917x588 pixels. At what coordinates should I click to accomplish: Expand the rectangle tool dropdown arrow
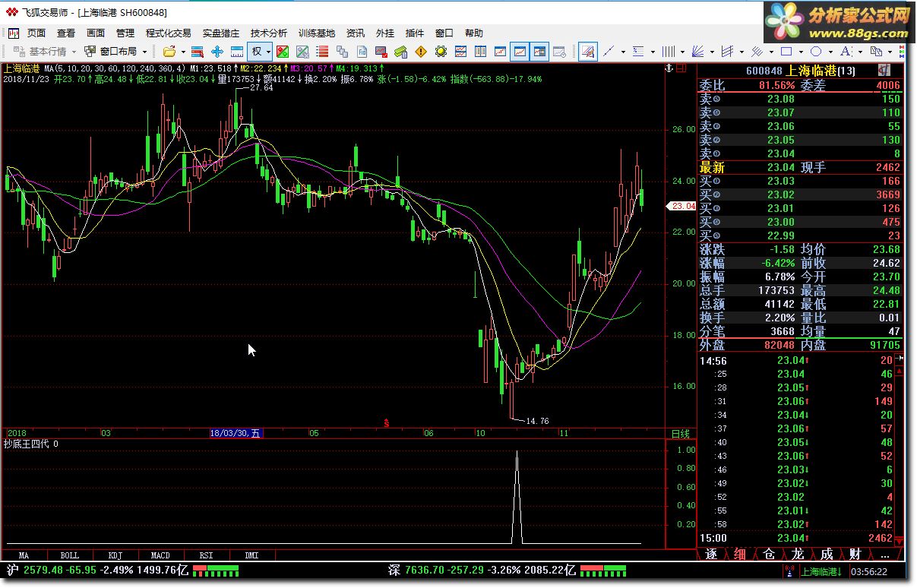pos(801,52)
